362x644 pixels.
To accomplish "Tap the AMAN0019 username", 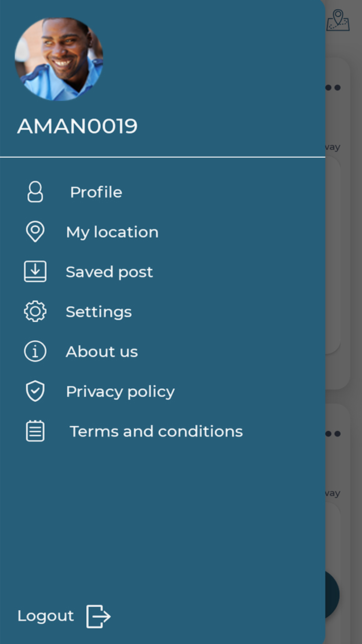I will pos(77,126).
